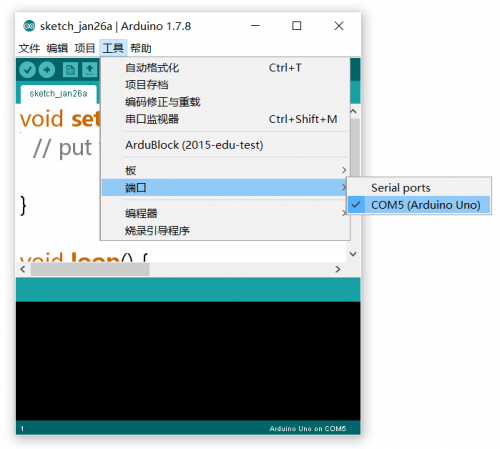Click editor vertical scrollbar up arrow
500x449 pixels.
pos(353,111)
